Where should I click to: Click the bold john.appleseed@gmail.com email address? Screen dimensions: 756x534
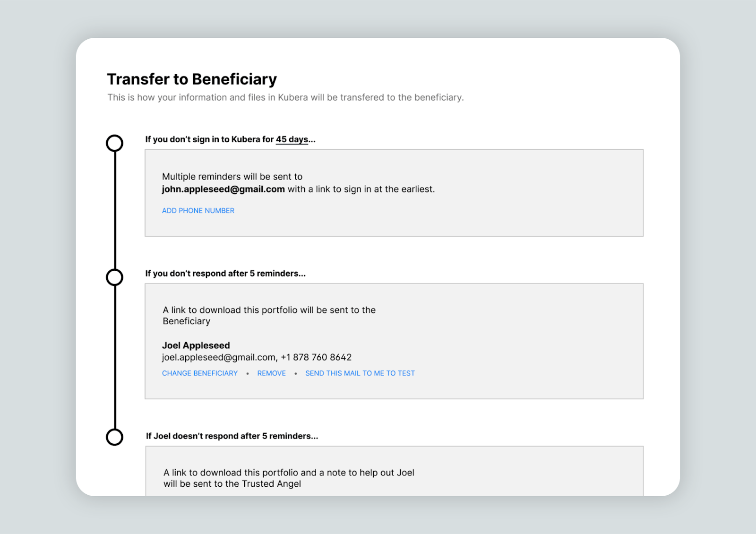(x=223, y=189)
